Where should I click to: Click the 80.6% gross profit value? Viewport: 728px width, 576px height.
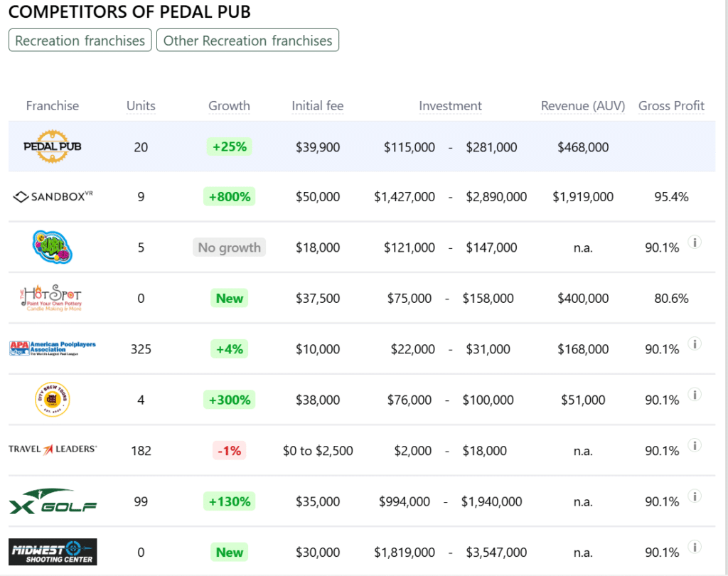click(x=671, y=298)
